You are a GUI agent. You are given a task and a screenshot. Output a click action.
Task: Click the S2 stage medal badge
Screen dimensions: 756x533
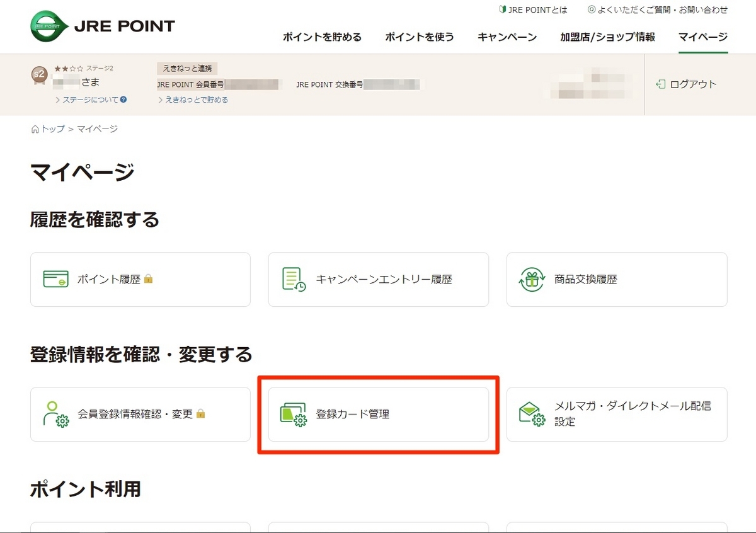[x=38, y=75]
